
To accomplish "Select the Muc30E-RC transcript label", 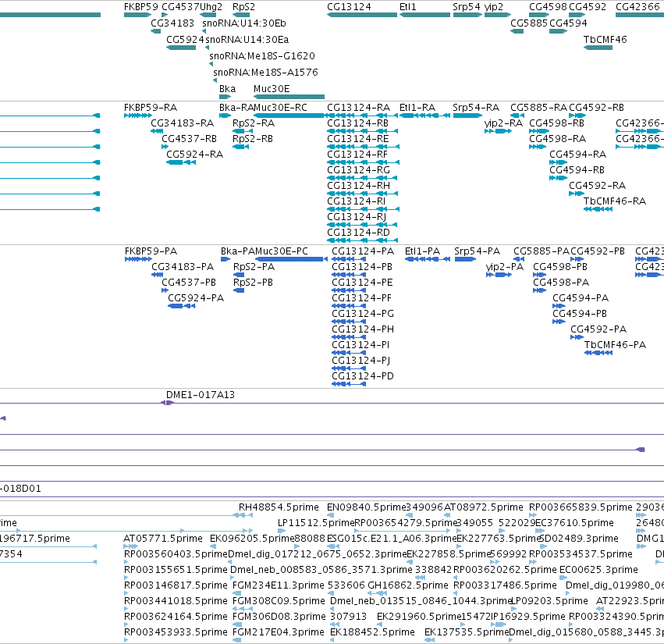I will click(x=280, y=108).
